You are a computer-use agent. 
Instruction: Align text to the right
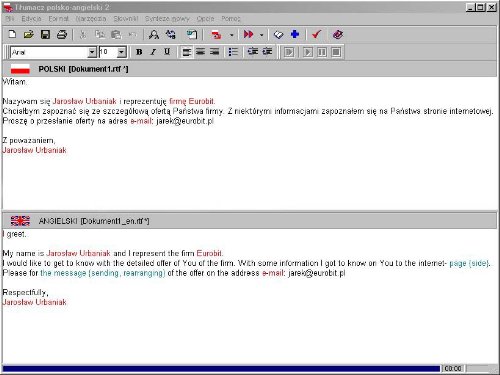[x=214, y=52]
